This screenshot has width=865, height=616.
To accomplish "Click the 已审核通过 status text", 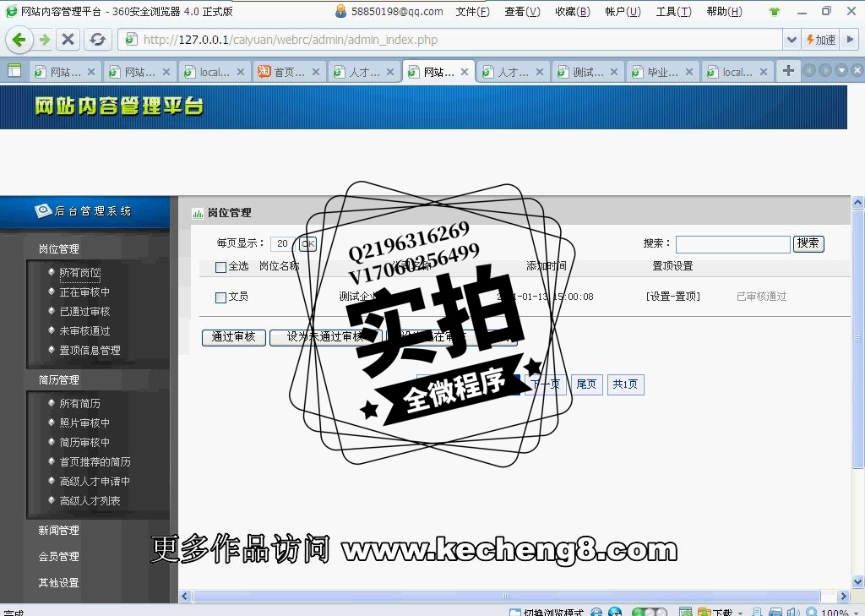I will coord(761,297).
